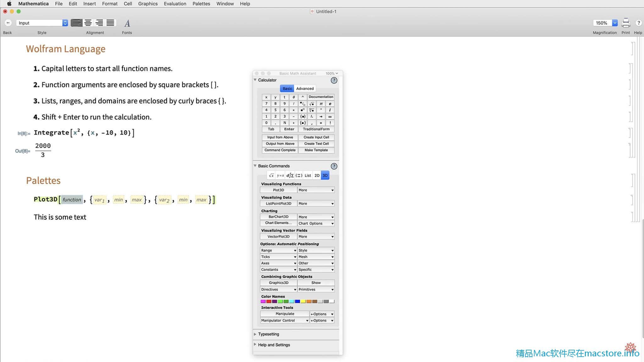Open the Fonts panel icon
Viewport: 644px width, 362px height.
[127, 23]
